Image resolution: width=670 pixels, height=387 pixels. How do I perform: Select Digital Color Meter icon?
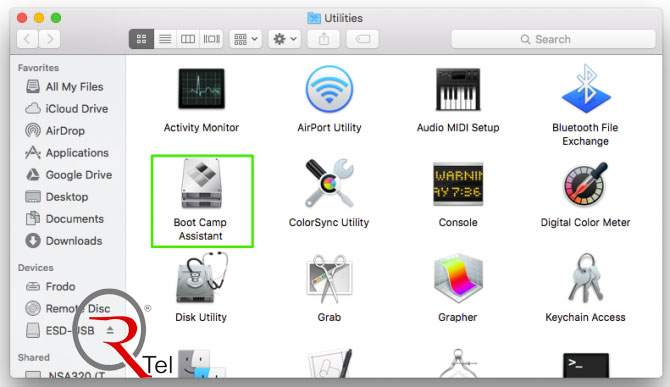pos(585,184)
